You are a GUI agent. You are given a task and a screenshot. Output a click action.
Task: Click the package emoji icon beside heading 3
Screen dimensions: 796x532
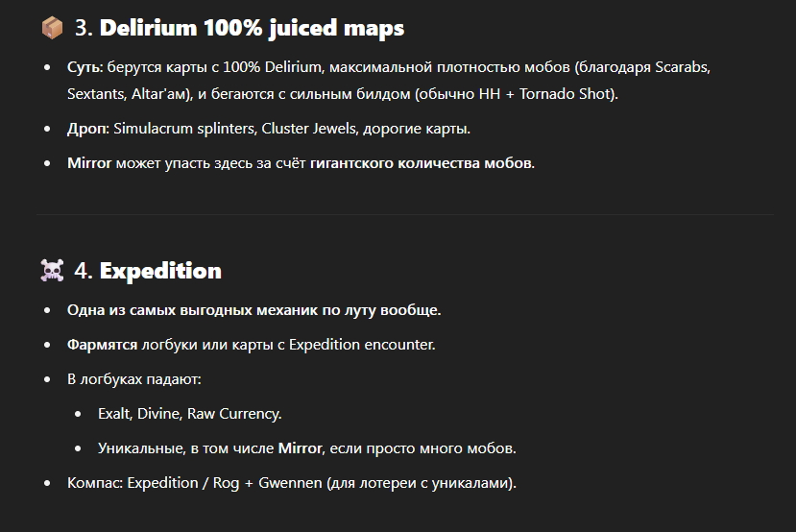[x=52, y=28]
